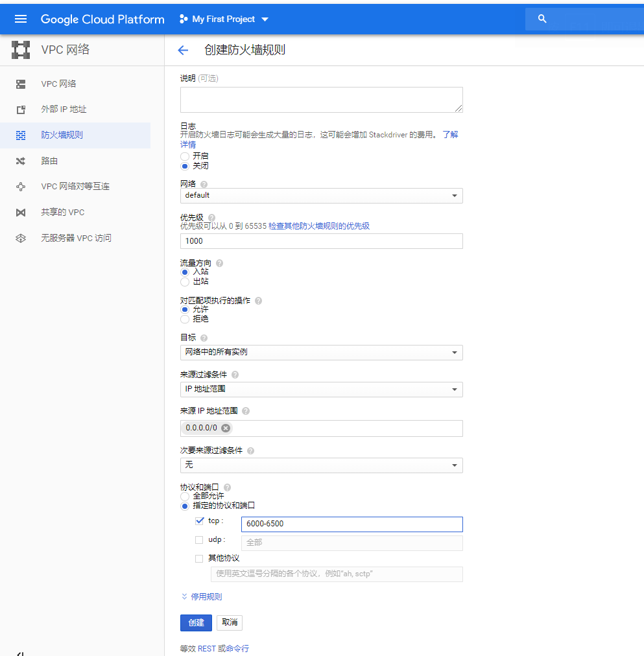The width and height of the screenshot is (644, 656).
Task: Click the blue 创建 button
Action: [x=197, y=622]
